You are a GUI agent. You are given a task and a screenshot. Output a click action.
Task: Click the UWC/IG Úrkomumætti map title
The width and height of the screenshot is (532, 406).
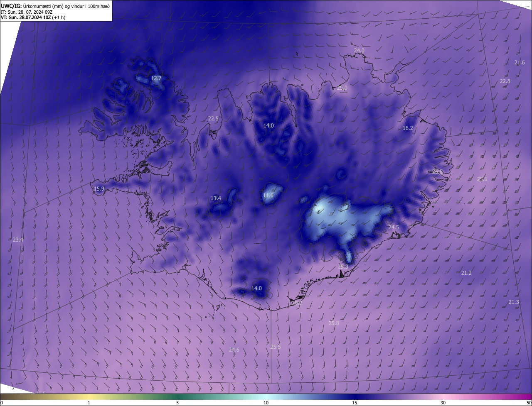coord(55,5)
